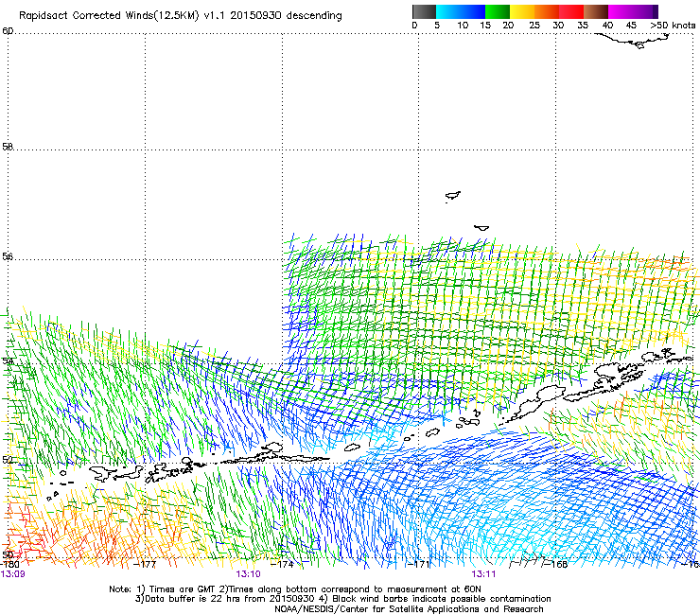Screen dimensions: 700x615
Task: Click the purple '13:09' time marker
Action: point(12,574)
